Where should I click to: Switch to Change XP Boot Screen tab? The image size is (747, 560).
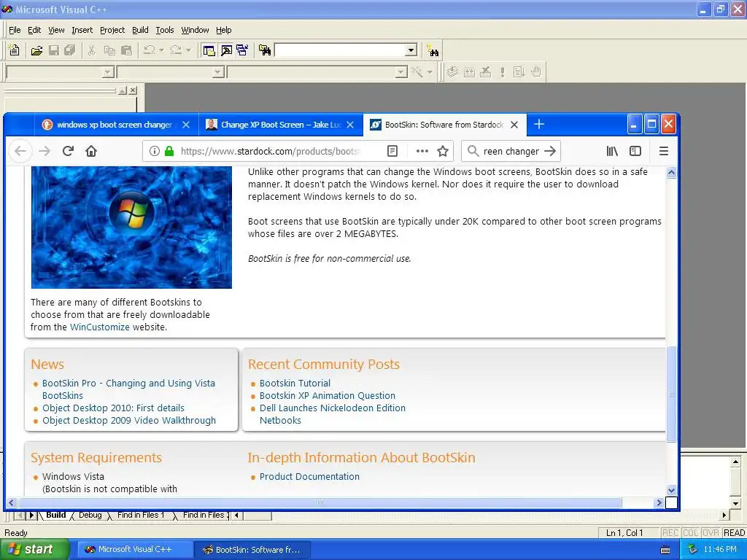[x=280, y=125]
